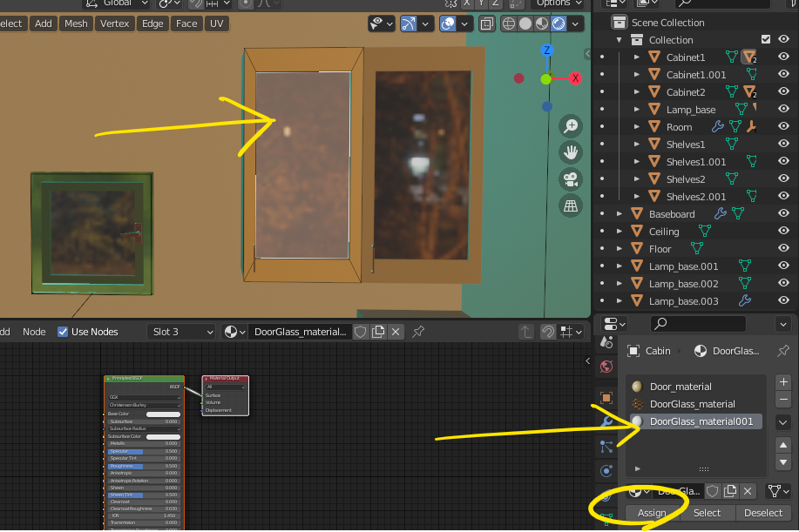799x532 pixels.
Task: Switch viewport to wireframe shading
Action: point(509,24)
